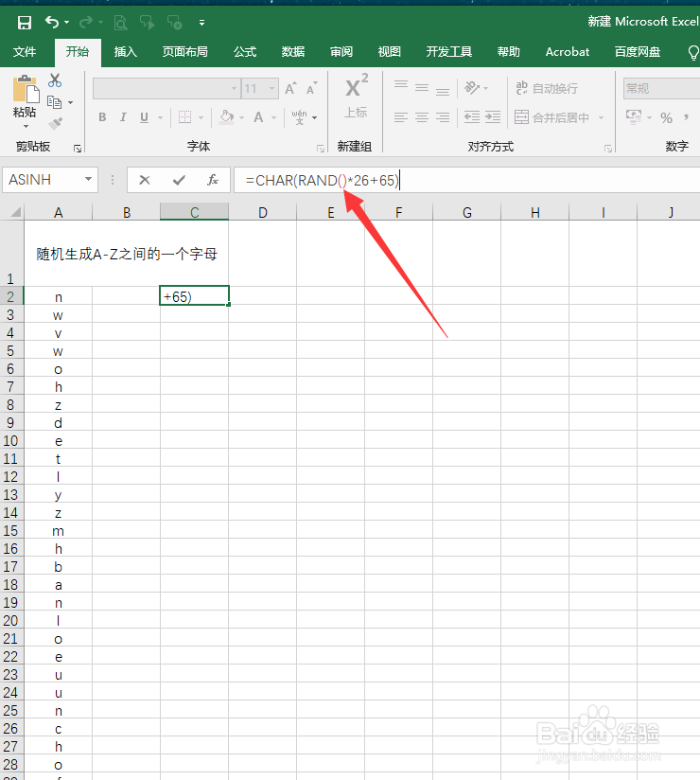Open the Font Color dropdown arrow
The height and width of the screenshot is (780, 700).
(273, 118)
